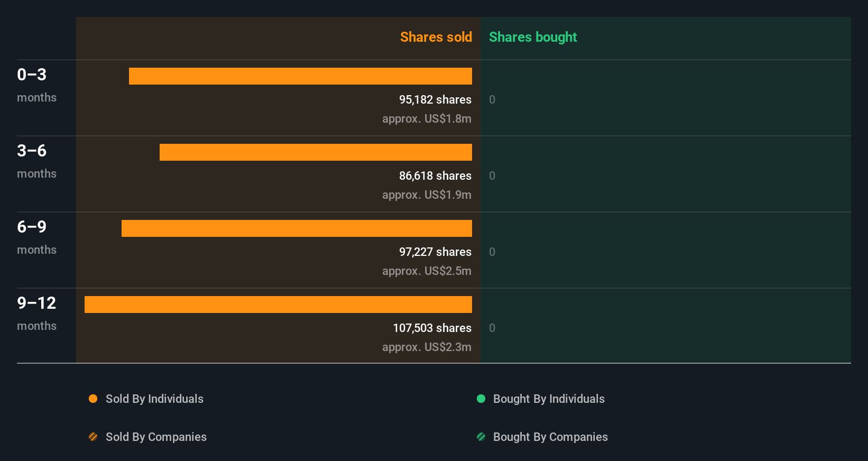Click the Shares bought column header
This screenshot has height=461, width=868.
[533, 37]
